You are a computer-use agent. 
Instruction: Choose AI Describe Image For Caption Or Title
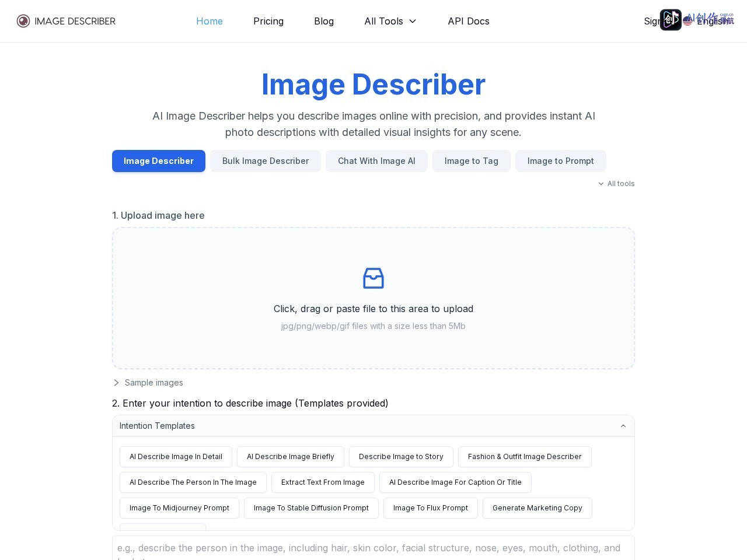(455, 482)
